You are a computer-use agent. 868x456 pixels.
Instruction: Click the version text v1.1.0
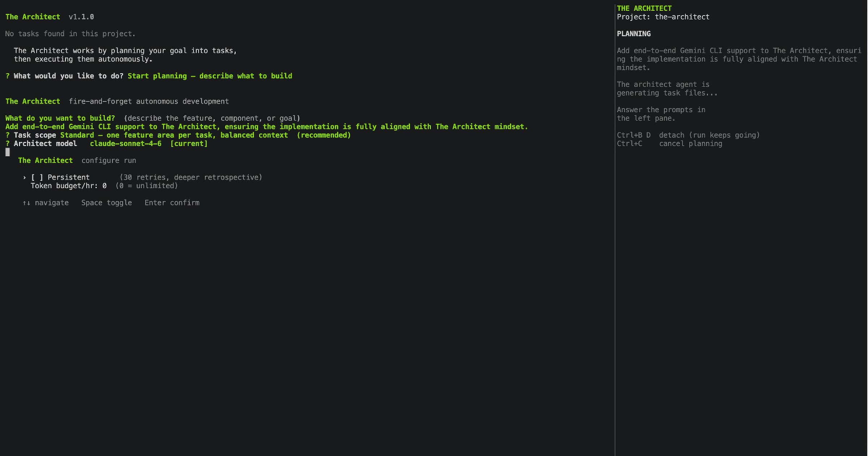pos(81,17)
